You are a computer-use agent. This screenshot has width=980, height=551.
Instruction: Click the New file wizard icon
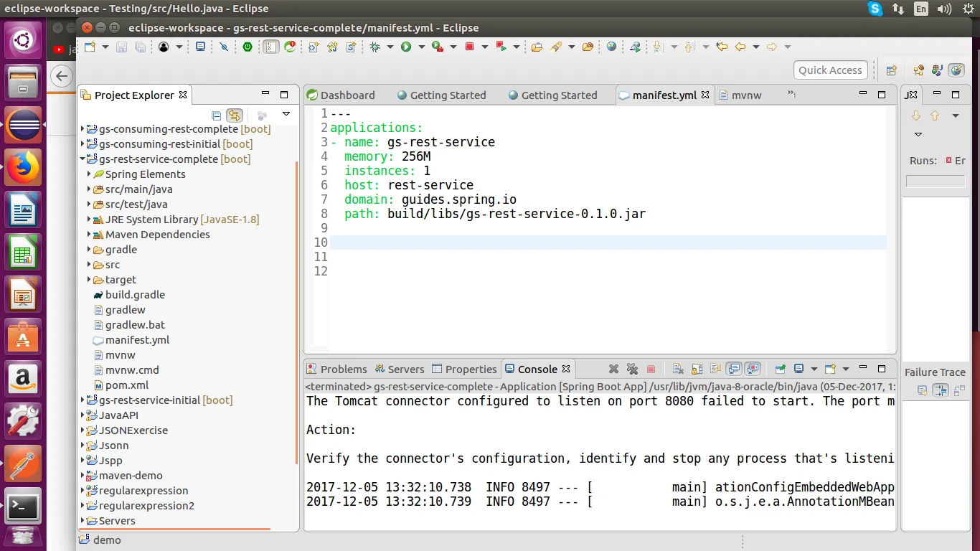pyautogui.click(x=90, y=47)
